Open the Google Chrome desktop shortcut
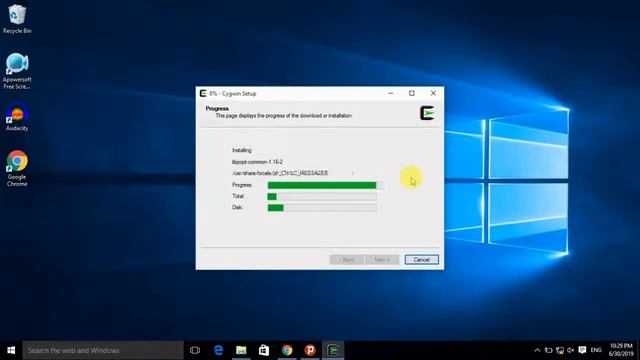The width and height of the screenshot is (640, 360). point(17,169)
